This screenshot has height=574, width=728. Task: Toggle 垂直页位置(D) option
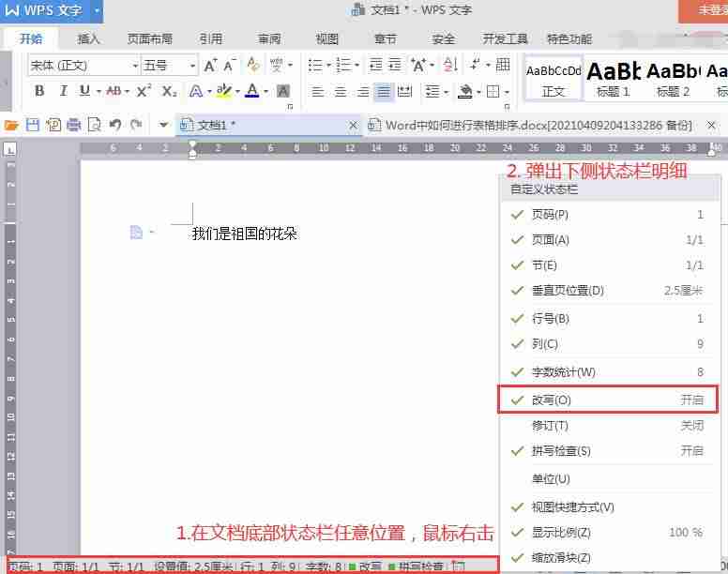(x=608, y=291)
